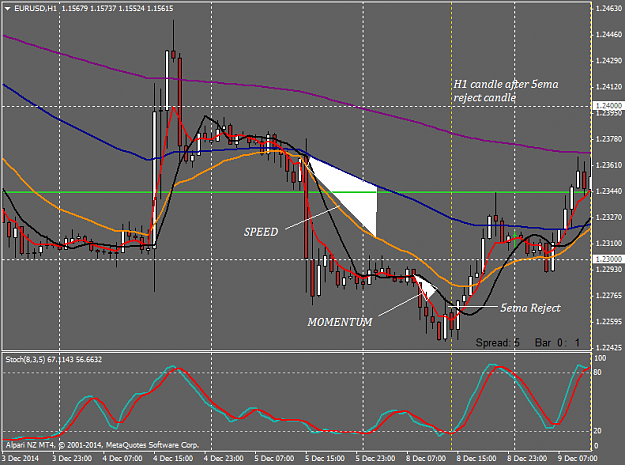Click the 1.23780 price axis label
Image resolution: width=625 pixels, height=465 pixels.
608,139
